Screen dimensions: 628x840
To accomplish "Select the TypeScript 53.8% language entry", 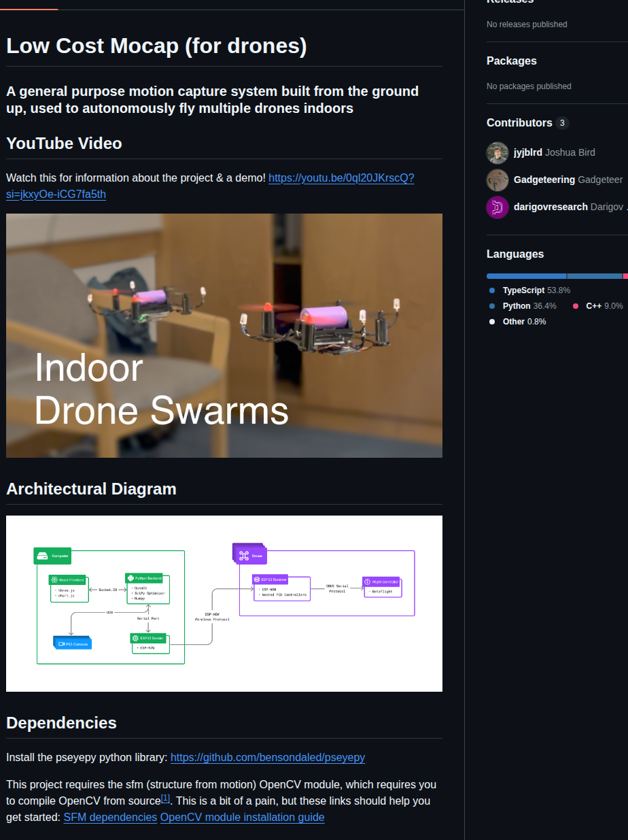I will [x=529, y=290].
